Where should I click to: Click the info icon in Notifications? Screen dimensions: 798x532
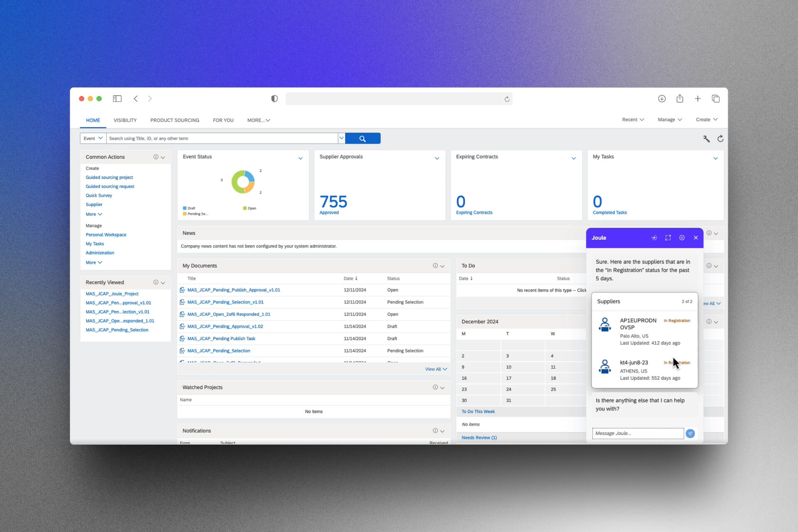pyautogui.click(x=435, y=431)
